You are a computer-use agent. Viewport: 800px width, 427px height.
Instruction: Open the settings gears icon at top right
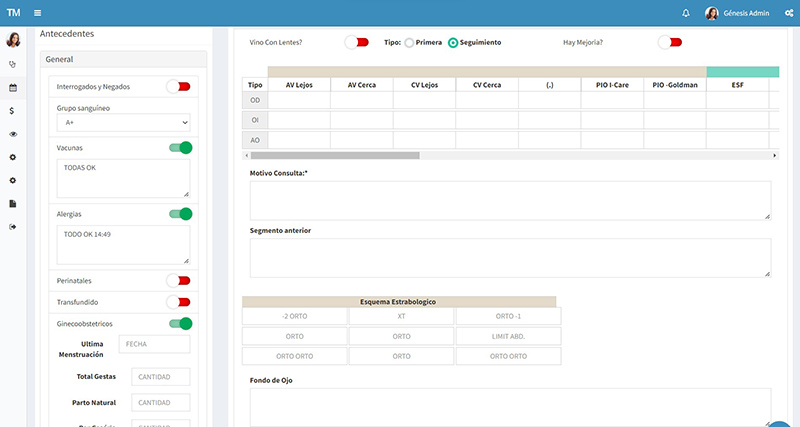[789, 13]
